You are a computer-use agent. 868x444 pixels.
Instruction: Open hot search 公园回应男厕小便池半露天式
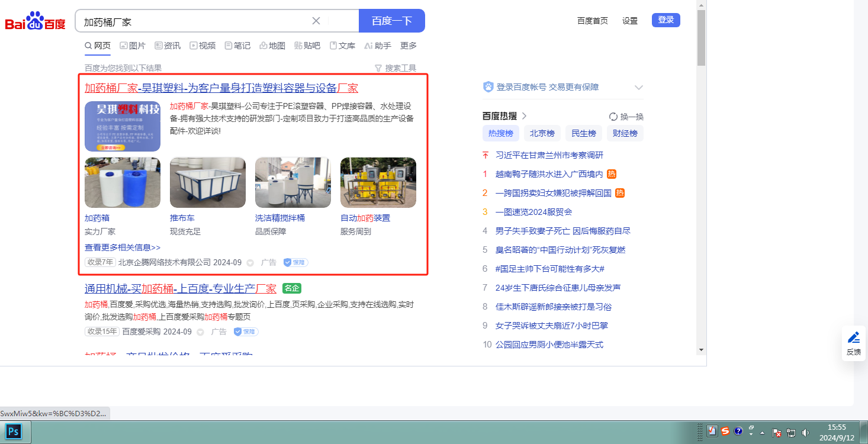coord(549,345)
